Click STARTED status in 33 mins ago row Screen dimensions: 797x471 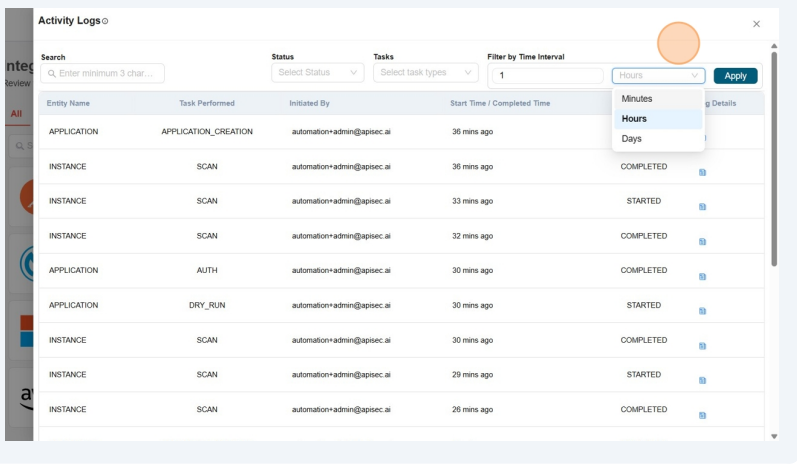point(643,201)
